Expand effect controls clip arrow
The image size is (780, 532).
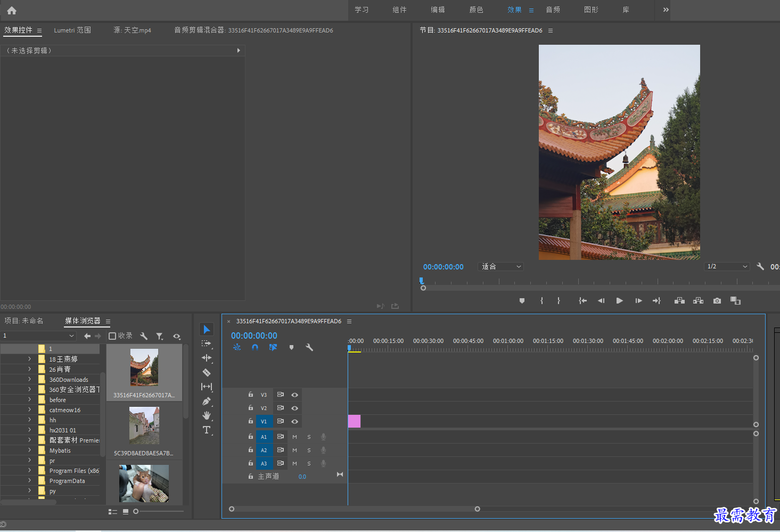[x=239, y=51]
